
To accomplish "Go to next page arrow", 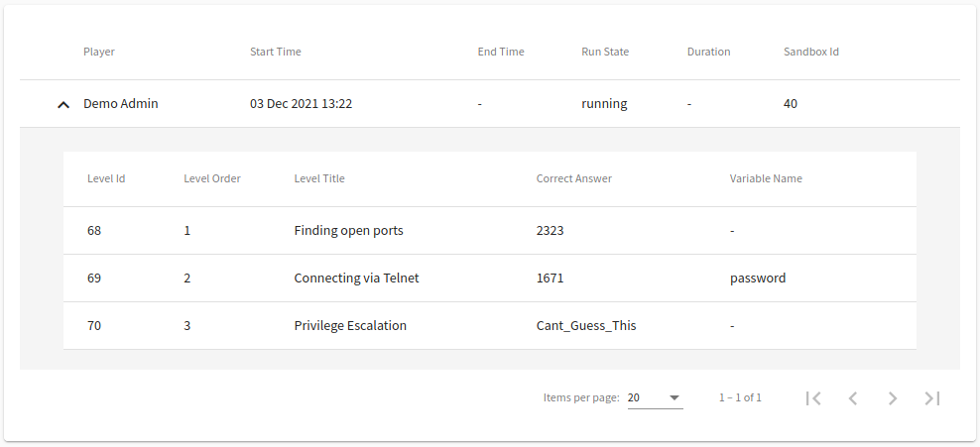I will tap(893, 397).
